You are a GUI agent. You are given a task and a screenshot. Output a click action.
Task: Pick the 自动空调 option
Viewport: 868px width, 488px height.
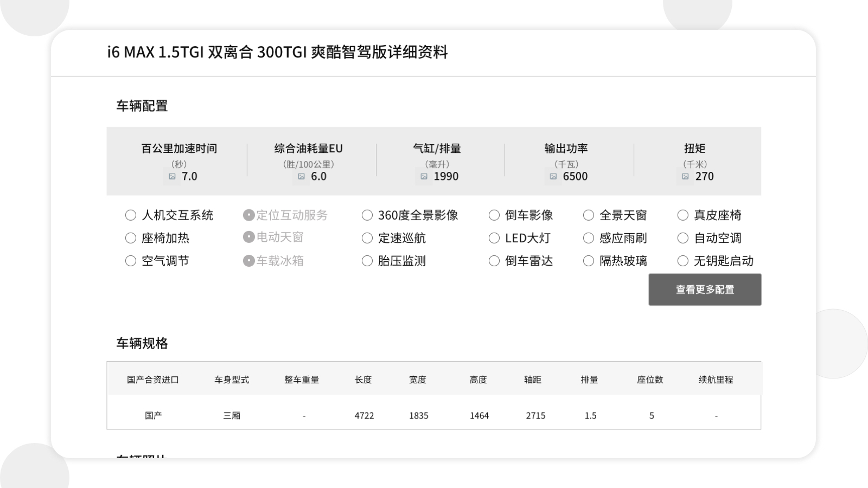pos(683,238)
